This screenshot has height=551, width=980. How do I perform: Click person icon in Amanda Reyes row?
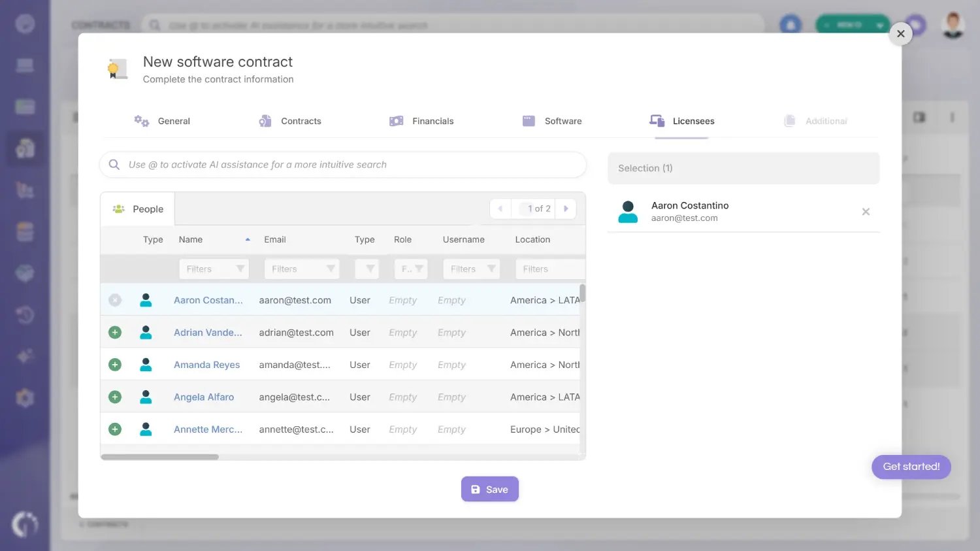coord(146,365)
